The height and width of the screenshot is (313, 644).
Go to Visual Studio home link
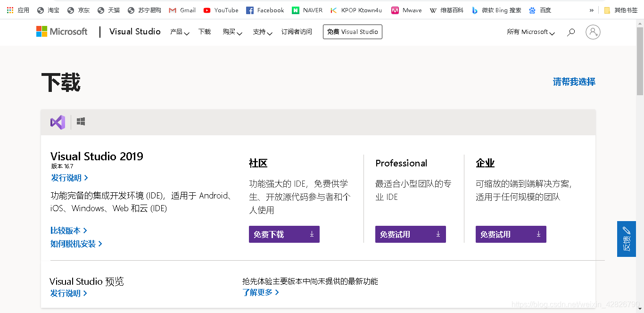pos(135,32)
